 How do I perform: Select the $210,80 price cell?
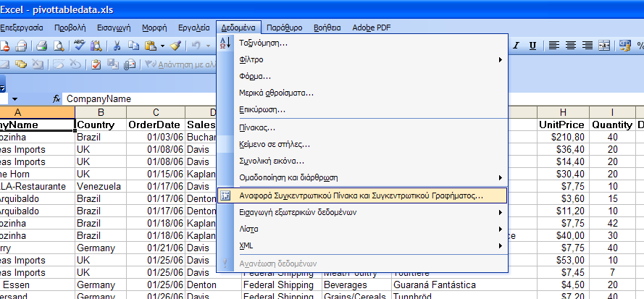click(x=563, y=137)
